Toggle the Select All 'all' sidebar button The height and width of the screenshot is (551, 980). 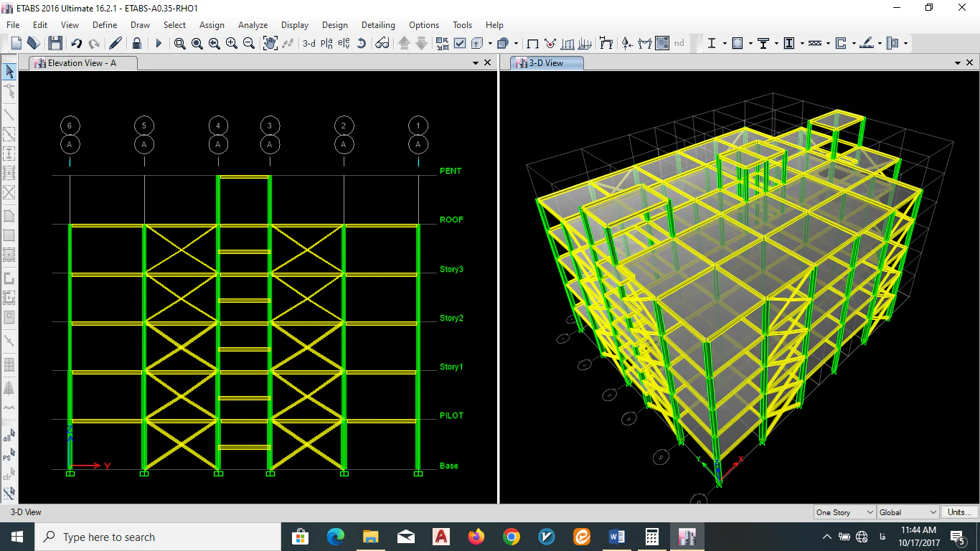[x=9, y=436]
